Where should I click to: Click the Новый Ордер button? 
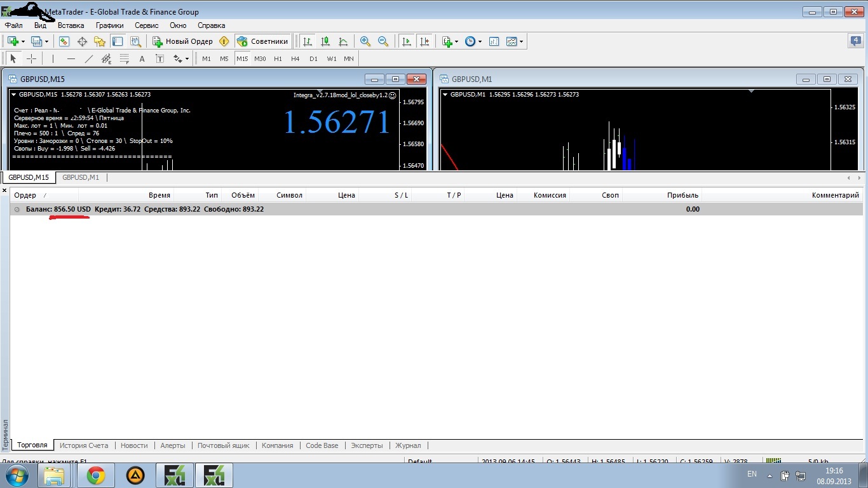[183, 41]
